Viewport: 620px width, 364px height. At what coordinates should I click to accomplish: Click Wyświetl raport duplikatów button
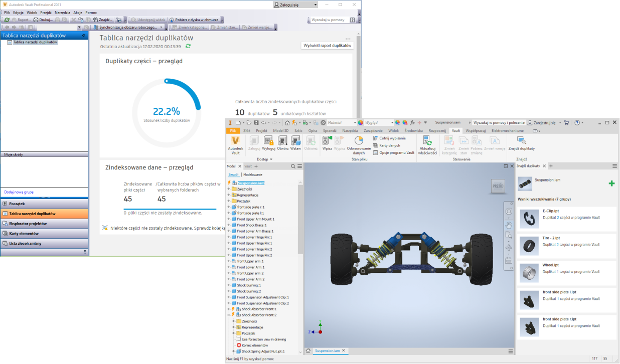(328, 45)
